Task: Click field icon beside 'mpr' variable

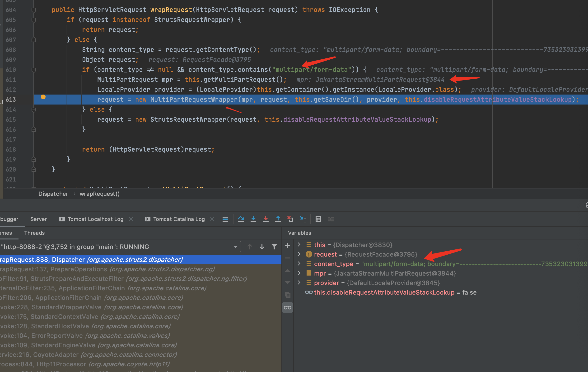Action: tap(309, 273)
